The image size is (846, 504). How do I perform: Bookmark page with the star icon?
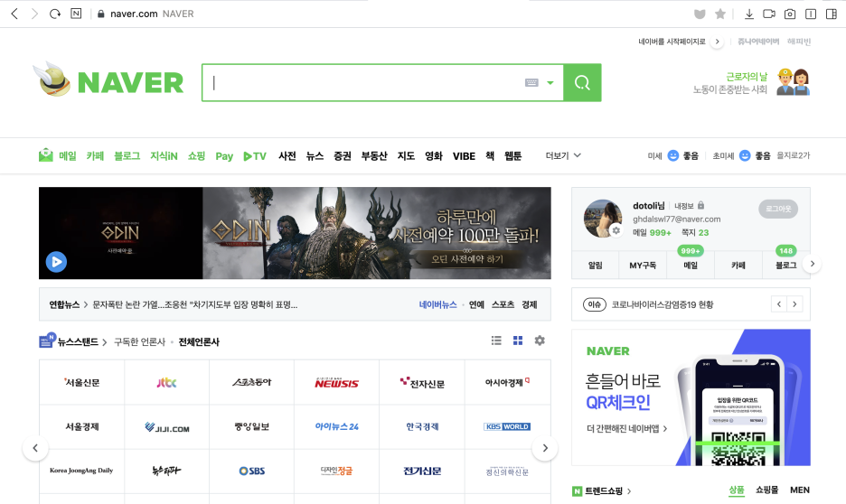point(720,14)
